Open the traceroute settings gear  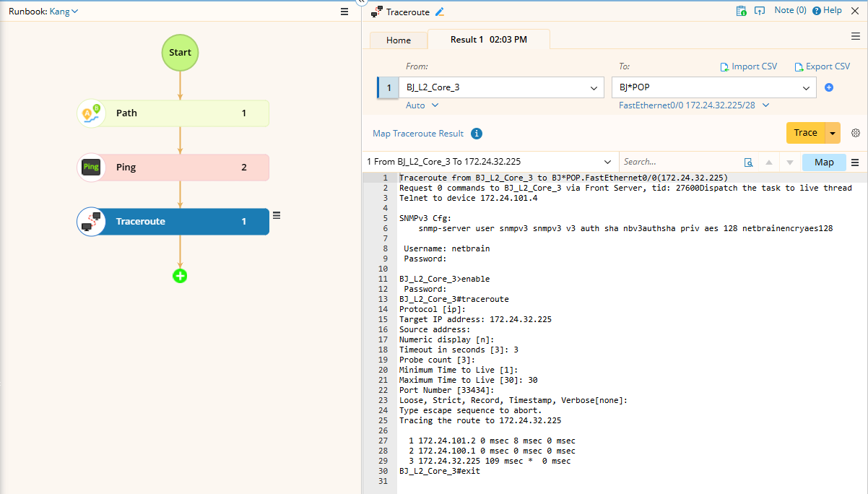pos(856,133)
